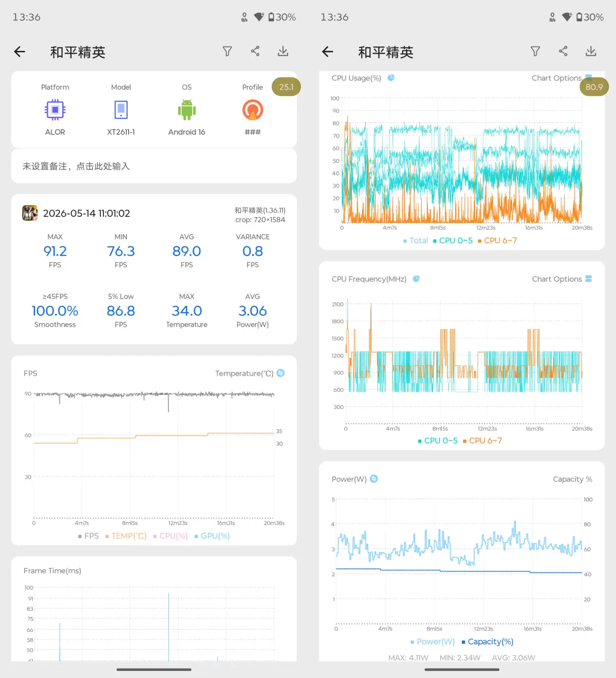
Task: Tap the note field '未设置备注，点击此处输入'
Action: 154,166
